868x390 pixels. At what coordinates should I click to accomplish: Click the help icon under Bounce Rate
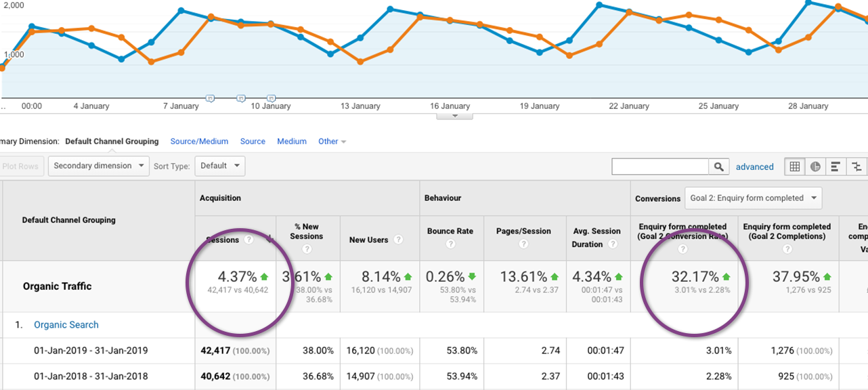pyautogui.click(x=450, y=249)
